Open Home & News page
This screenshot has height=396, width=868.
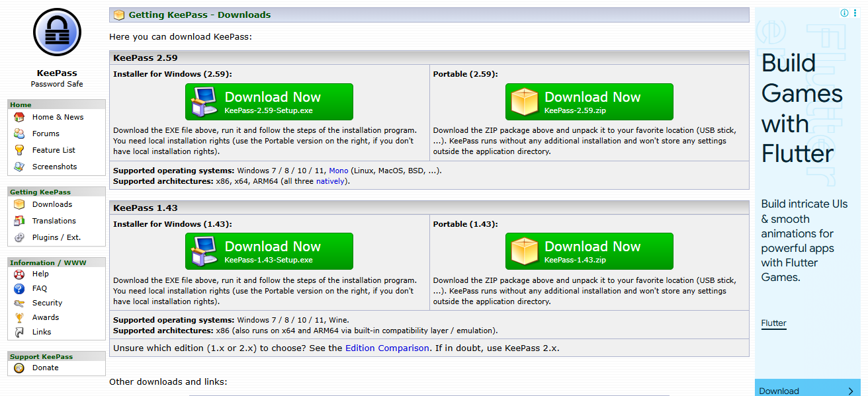coord(58,117)
